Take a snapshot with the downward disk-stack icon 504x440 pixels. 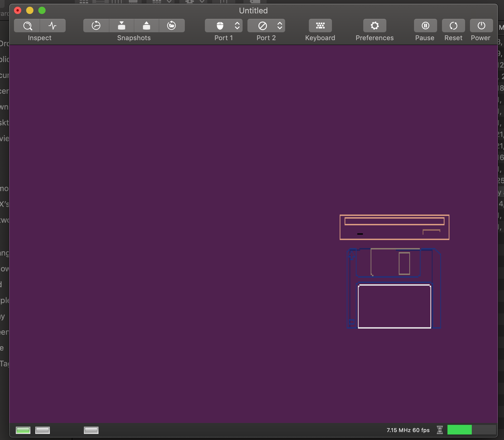[122, 26]
